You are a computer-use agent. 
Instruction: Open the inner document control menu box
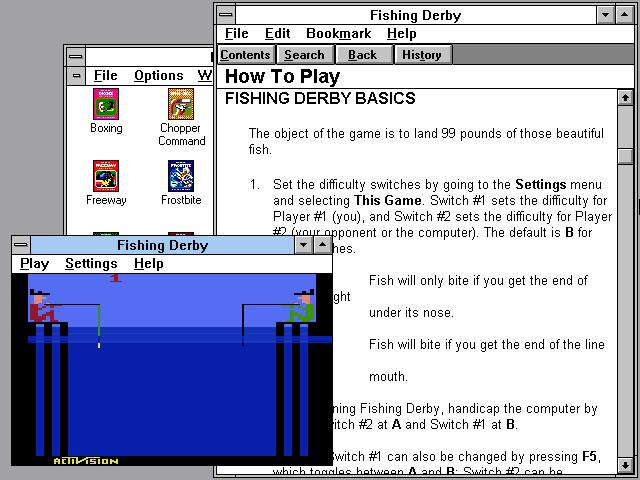pyautogui.click(x=76, y=76)
